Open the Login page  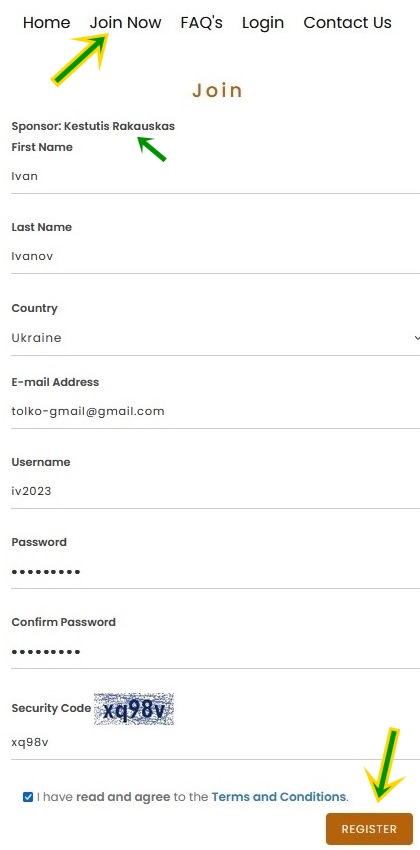(263, 23)
